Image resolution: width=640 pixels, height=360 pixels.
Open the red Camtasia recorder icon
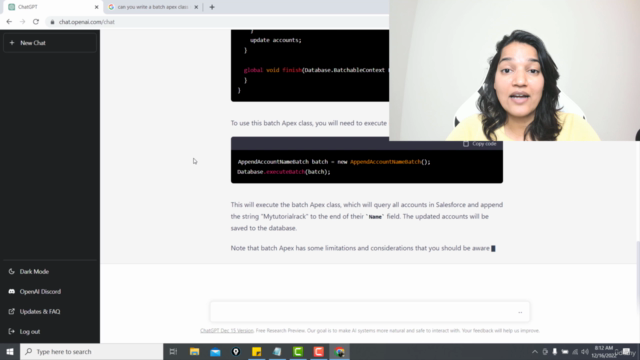click(x=319, y=351)
